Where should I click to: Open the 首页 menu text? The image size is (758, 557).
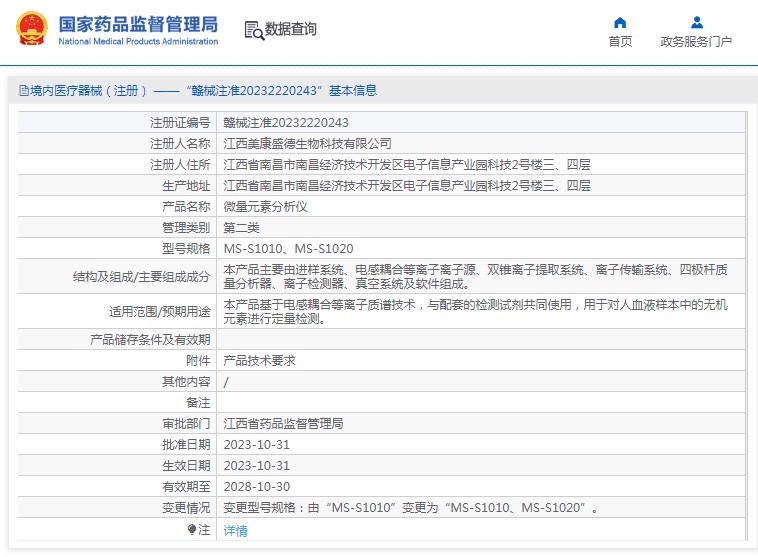[x=620, y=42]
